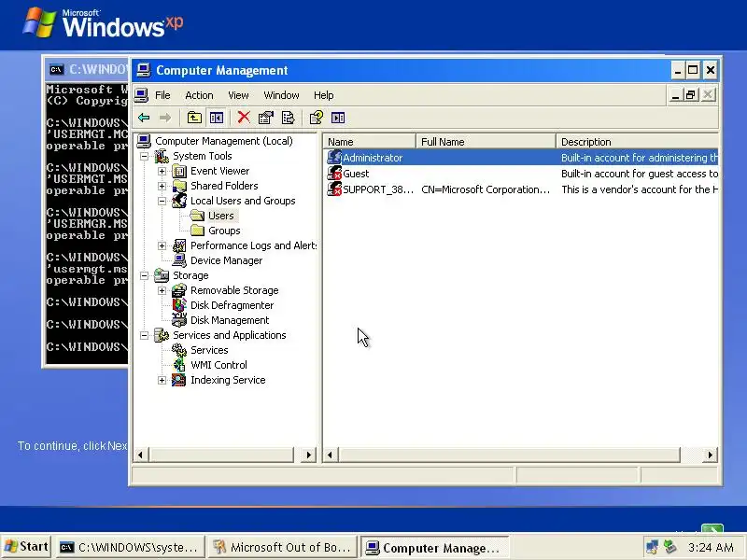Expand the Event Viewer node
Image resolution: width=747 pixels, height=560 pixels.
162,171
